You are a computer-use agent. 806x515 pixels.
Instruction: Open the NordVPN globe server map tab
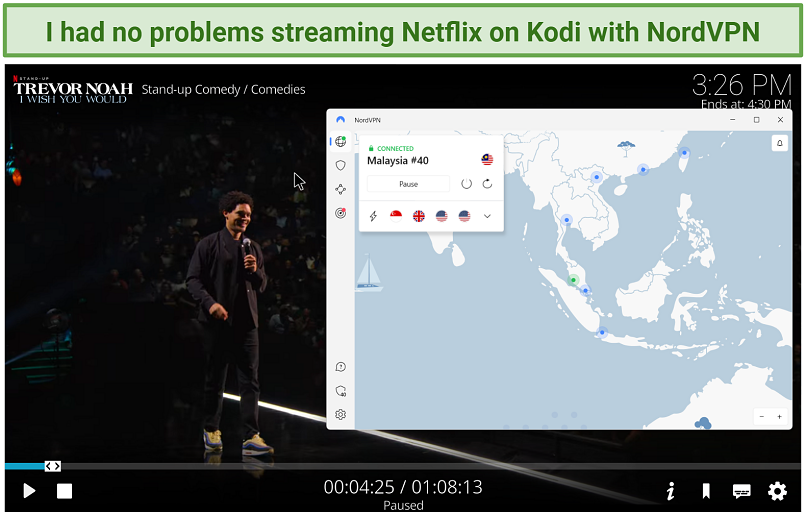coord(341,141)
